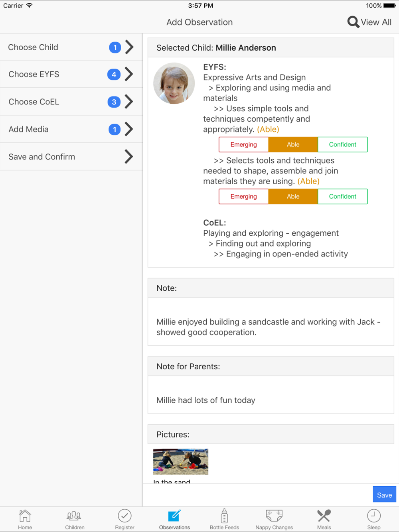Open the Choose CoEL step
399x532 pixels.
71,102
